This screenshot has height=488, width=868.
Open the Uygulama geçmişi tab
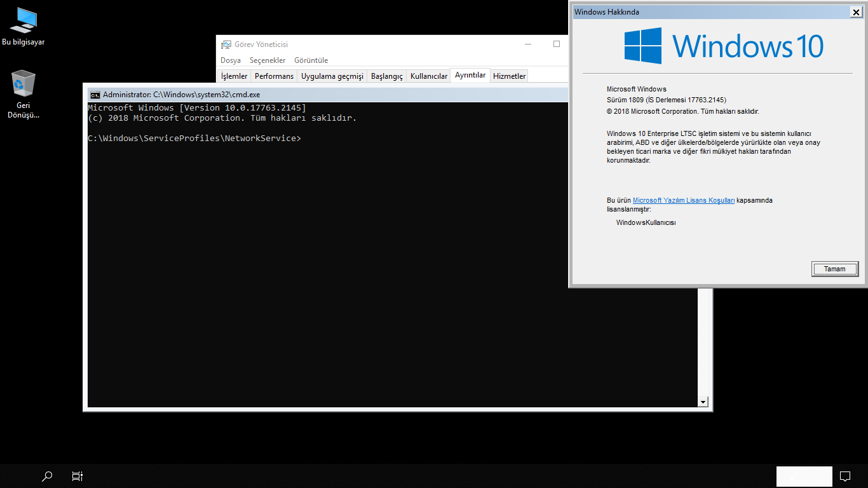coord(332,76)
